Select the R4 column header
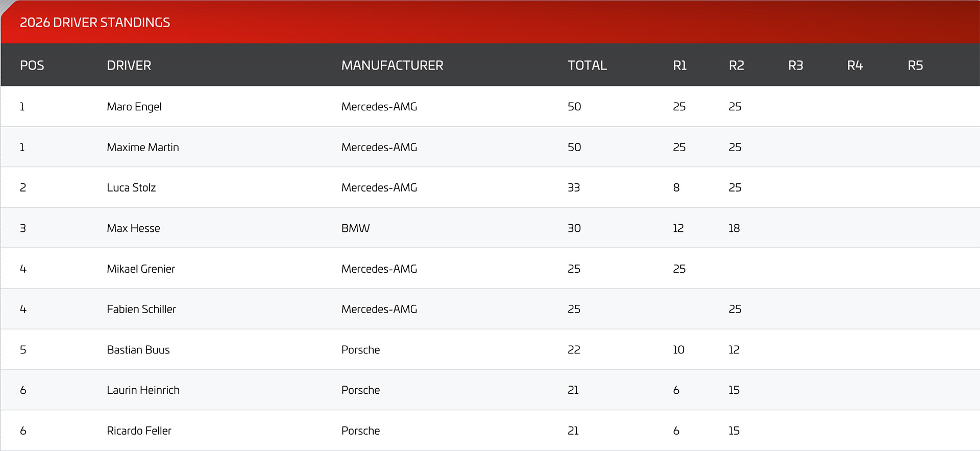Viewport: 980px width, 451px height. (x=855, y=65)
